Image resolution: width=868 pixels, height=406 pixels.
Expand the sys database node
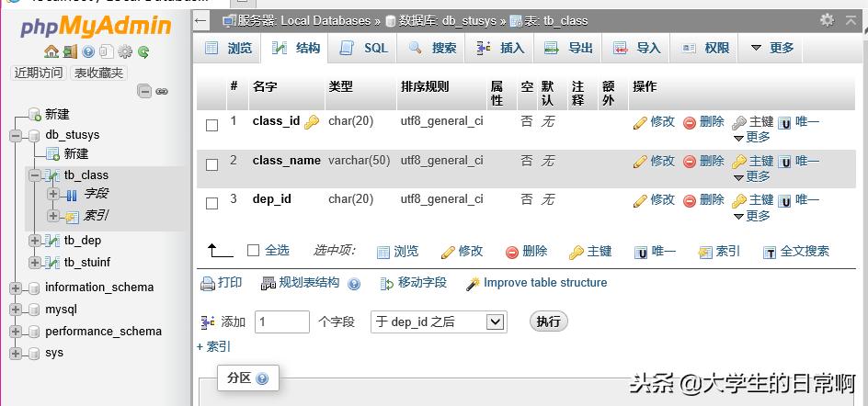pos(16,354)
